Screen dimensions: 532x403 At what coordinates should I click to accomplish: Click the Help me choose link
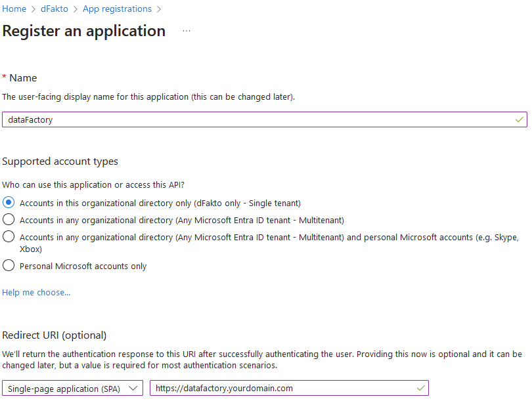pyautogui.click(x=36, y=292)
